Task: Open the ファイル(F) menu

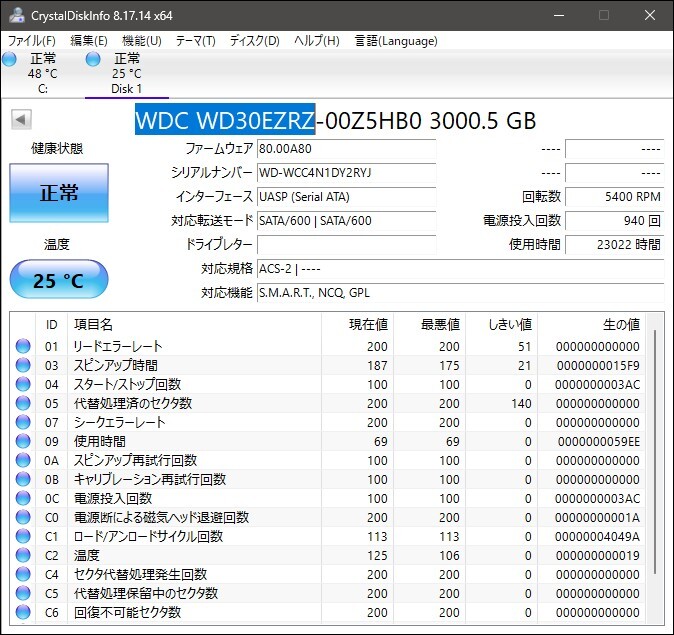Action: (32, 41)
